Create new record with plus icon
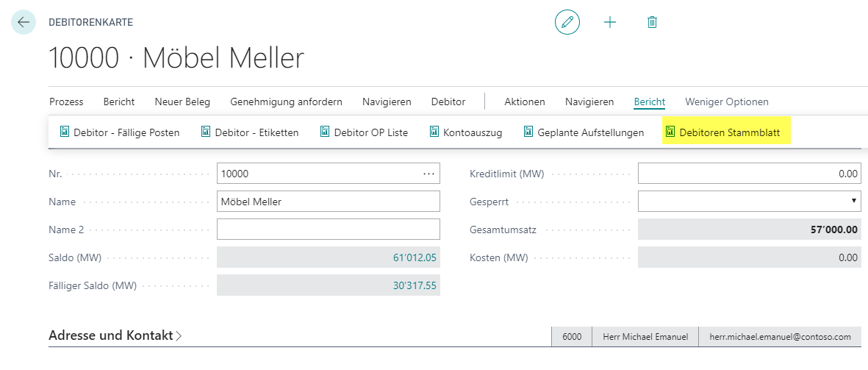The height and width of the screenshot is (370, 868). click(610, 22)
